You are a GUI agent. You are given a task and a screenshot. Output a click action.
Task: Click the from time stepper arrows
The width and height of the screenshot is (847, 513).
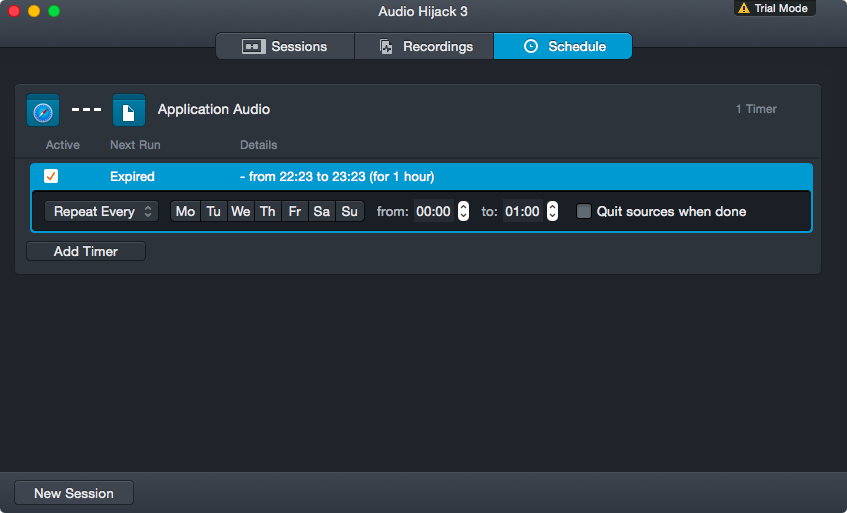click(463, 211)
